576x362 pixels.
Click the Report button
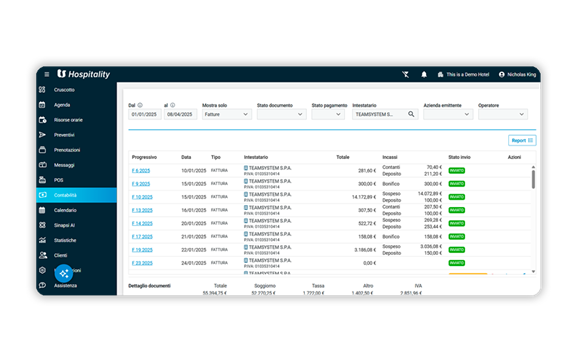[522, 140]
